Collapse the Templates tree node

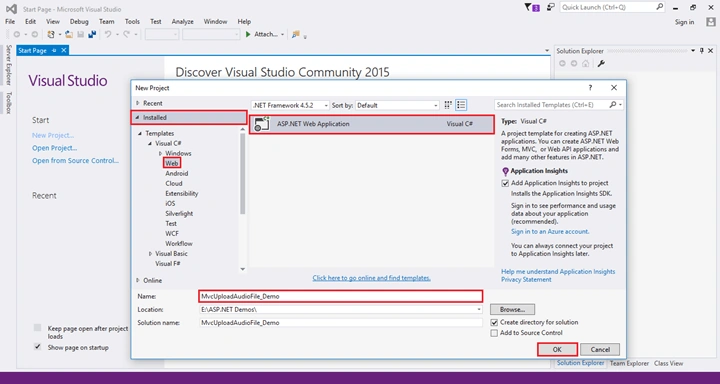click(x=140, y=133)
